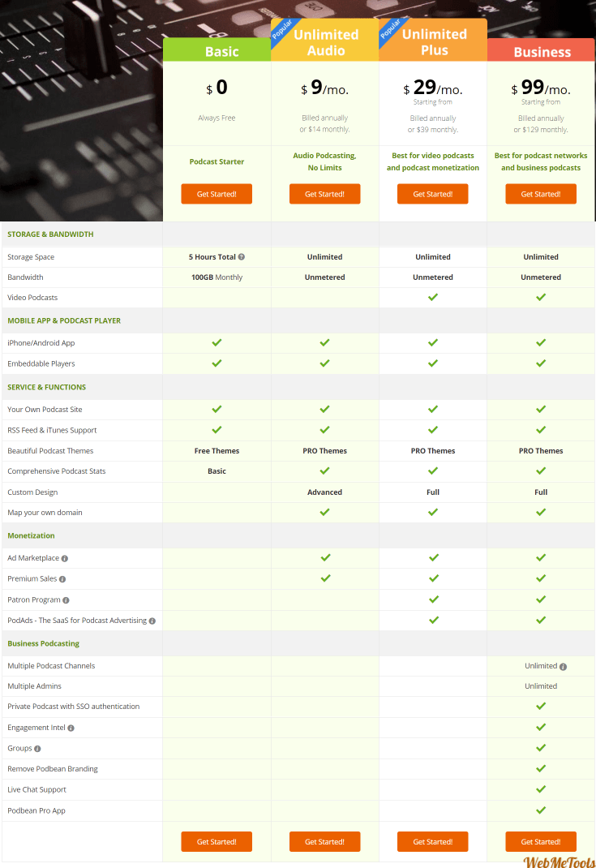
Task: Click the STORAGE & BANDWIDTH section heading
Action: [x=50, y=234]
